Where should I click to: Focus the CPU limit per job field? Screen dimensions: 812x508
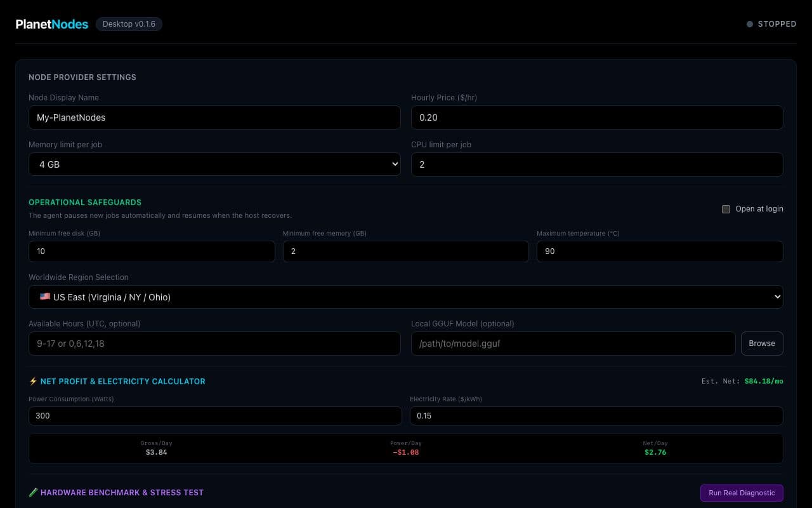click(597, 164)
